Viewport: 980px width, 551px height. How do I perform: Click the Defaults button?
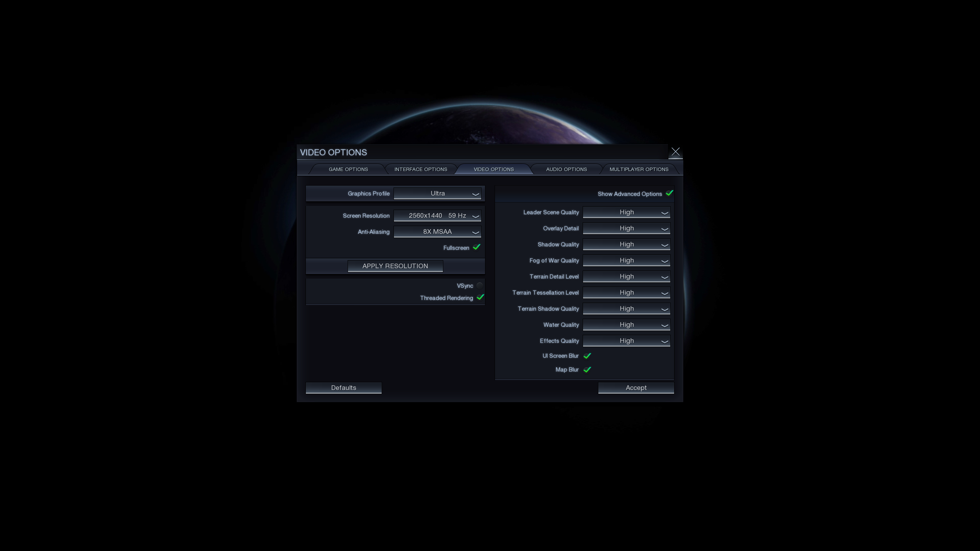(343, 388)
